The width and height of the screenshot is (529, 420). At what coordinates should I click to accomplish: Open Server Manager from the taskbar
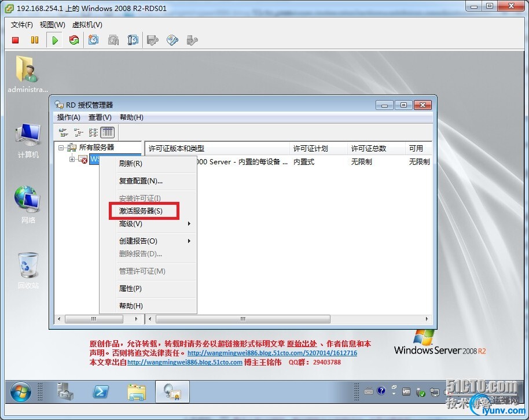click(65, 392)
